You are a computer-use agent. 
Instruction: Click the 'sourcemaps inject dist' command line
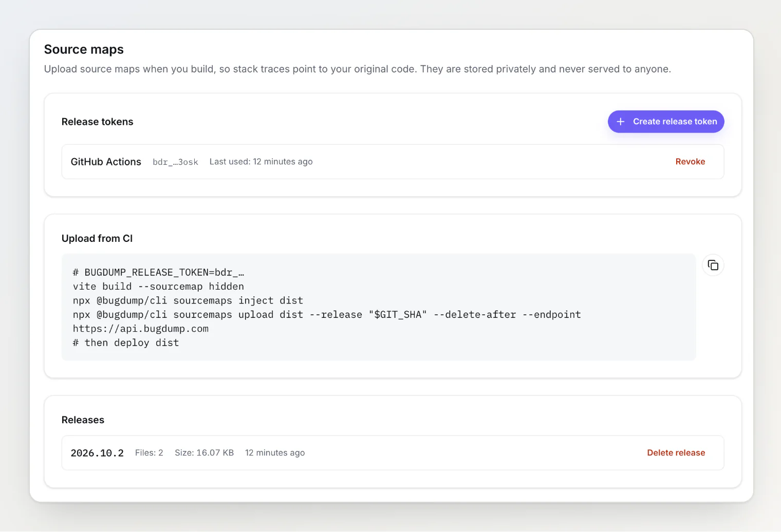click(188, 300)
